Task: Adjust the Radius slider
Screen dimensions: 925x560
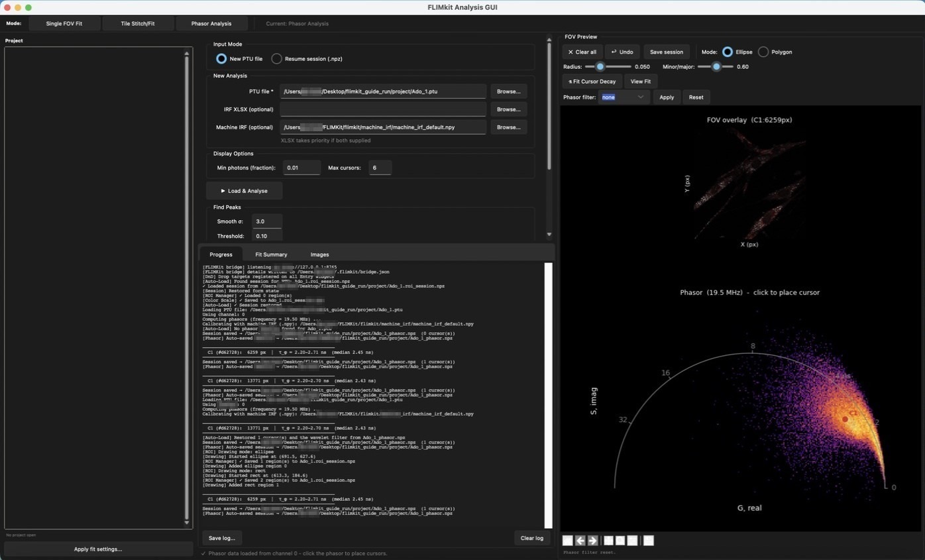Action: (x=608, y=67)
